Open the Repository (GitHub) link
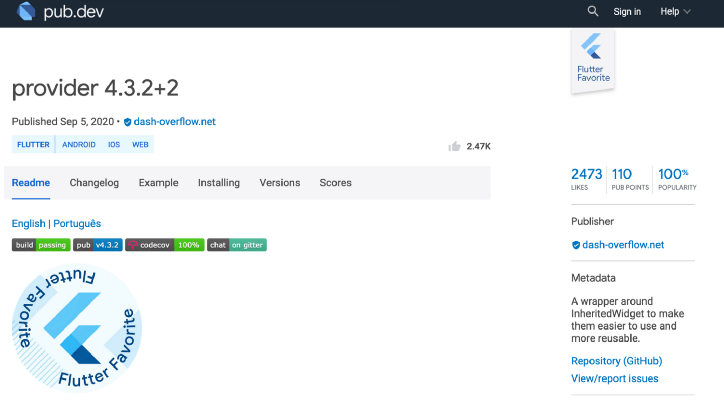This screenshot has width=724, height=404. (616, 361)
